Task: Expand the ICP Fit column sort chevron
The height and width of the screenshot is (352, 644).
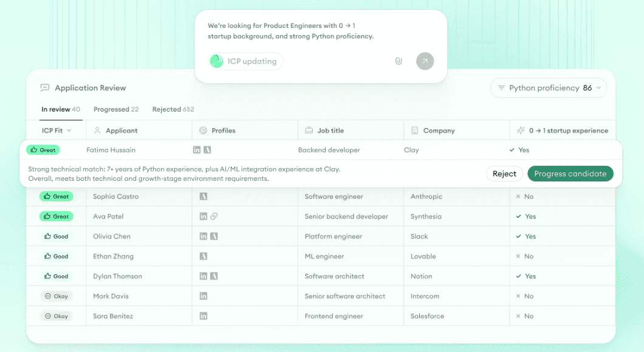Action: pyautogui.click(x=69, y=130)
